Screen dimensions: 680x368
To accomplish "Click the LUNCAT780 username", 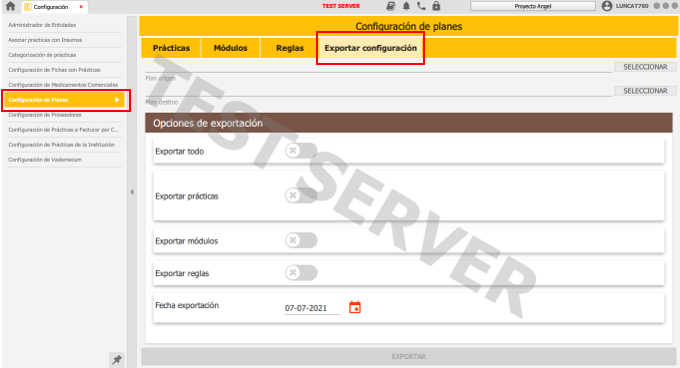I will (x=632, y=6).
